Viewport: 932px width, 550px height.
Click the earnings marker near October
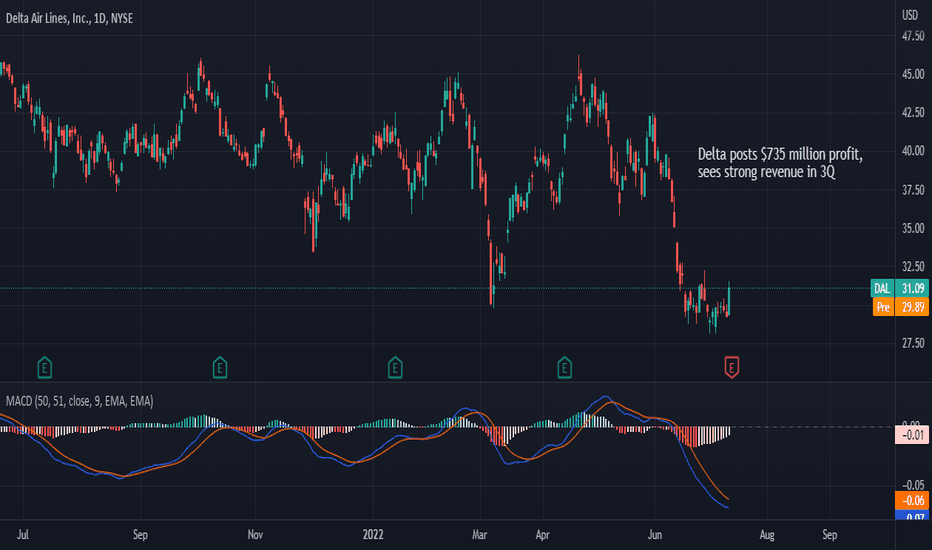pos(220,367)
